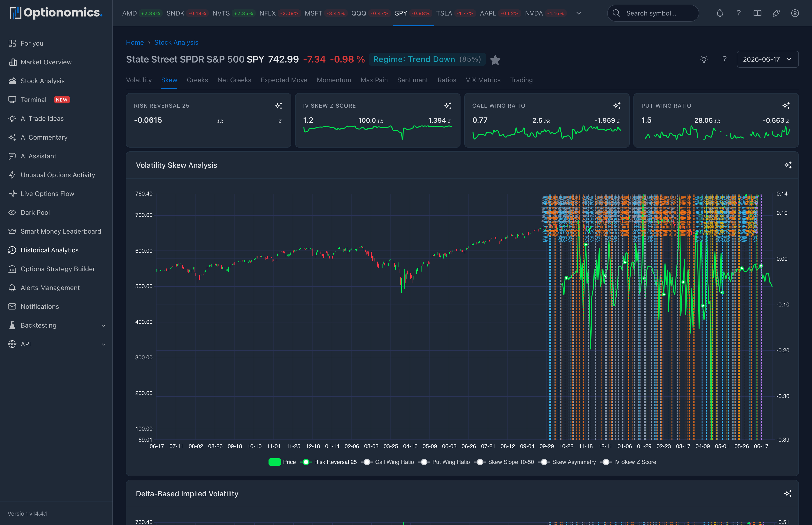Click the rocket icon in top bar
Image resolution: width=812 pixels, height=525 pixels.
click(x=776, y=13)
